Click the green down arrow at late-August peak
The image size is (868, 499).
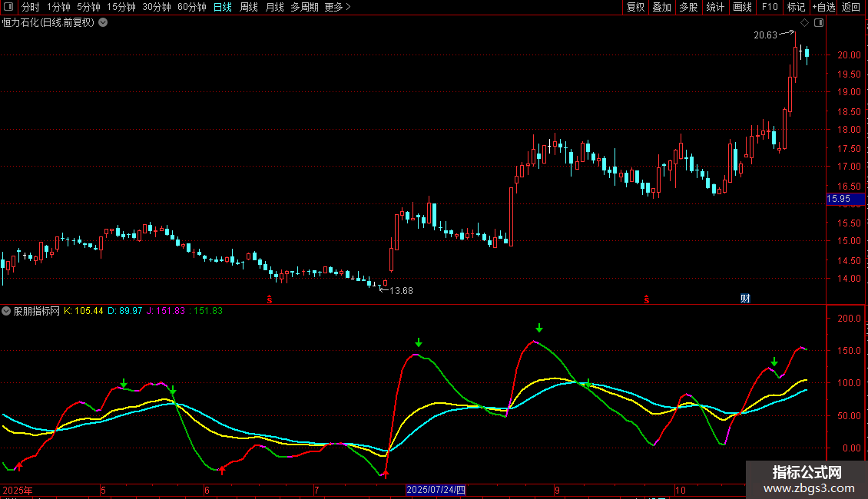[x=539, y=329]
